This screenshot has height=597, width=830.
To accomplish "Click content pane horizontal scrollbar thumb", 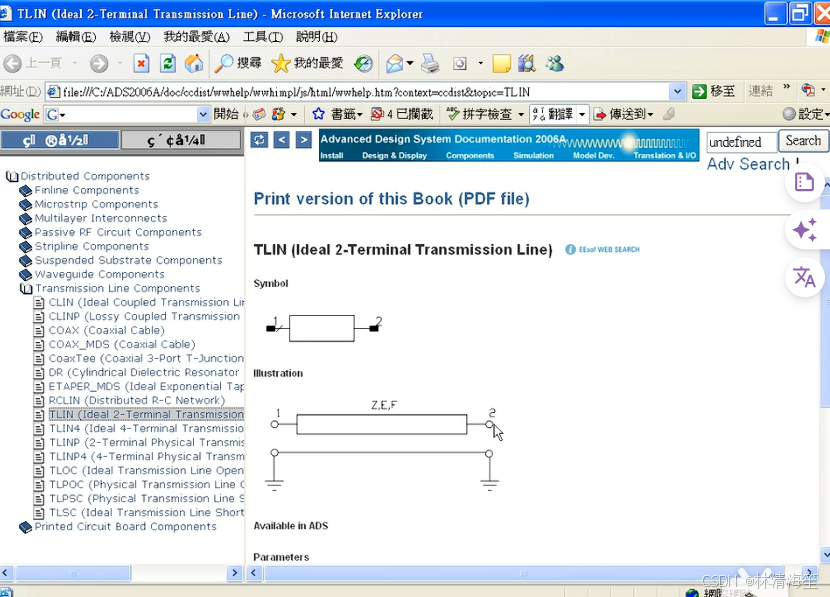I will click(x=524, y=573).
